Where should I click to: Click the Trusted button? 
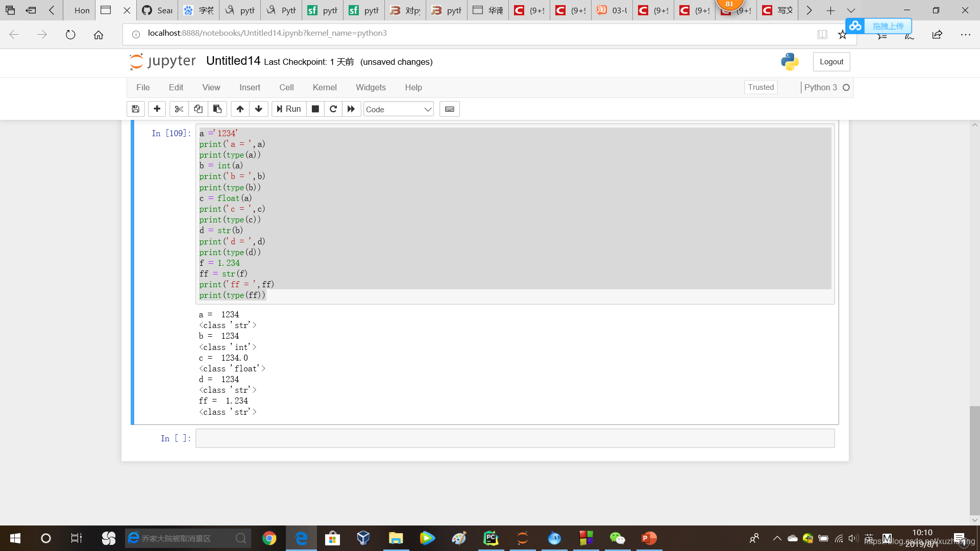point(761,87)
